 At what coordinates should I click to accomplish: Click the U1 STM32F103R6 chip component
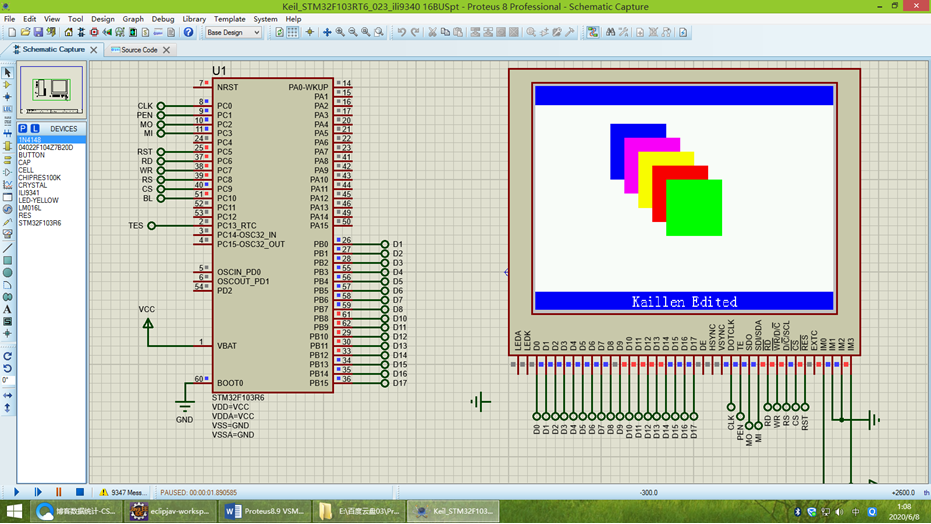pyautogui.click(x=273, y=236)
